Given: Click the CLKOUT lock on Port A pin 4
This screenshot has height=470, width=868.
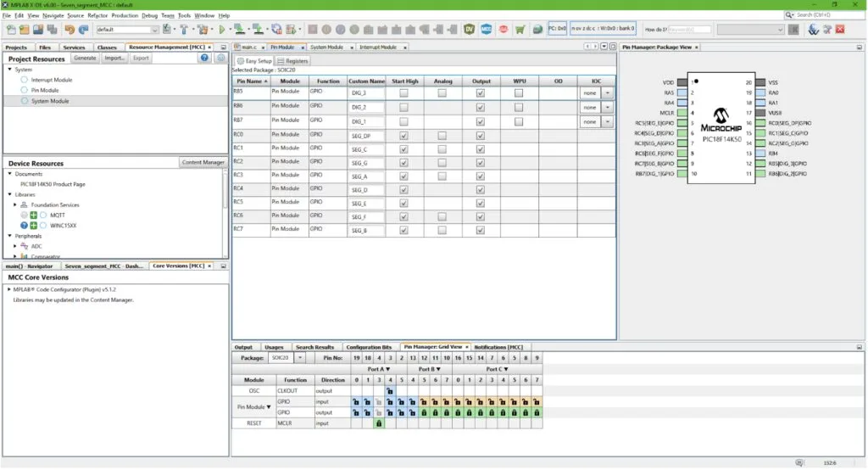Looking at the screenshot, I should [389, 391].
